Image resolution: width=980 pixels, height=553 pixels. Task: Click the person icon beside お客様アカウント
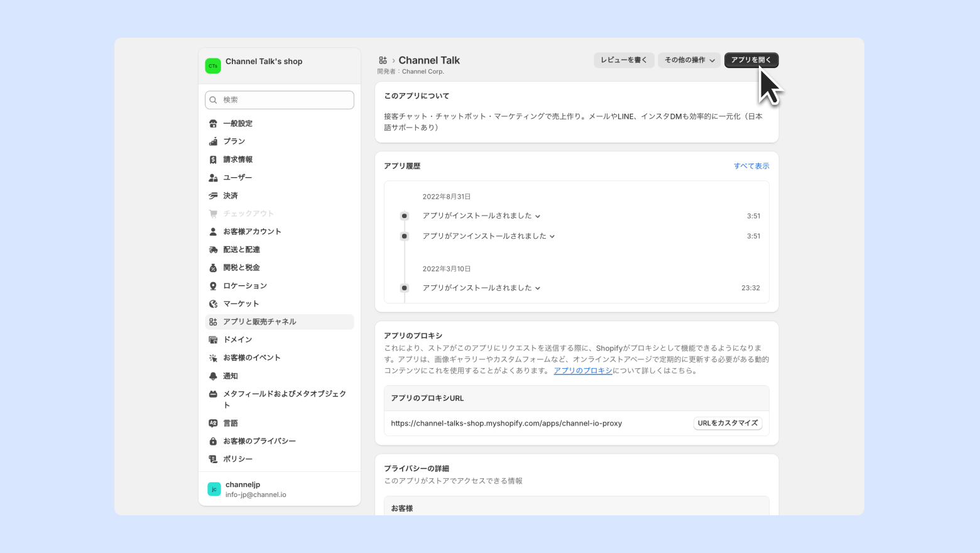point(213,232)
